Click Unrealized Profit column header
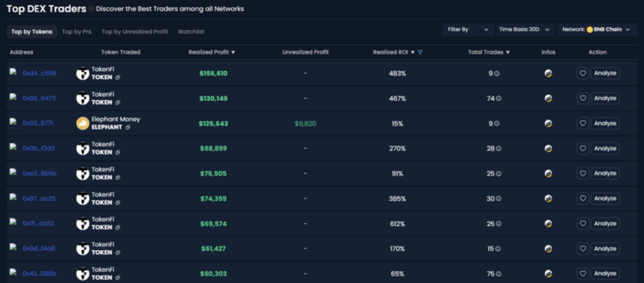The image size is (644, 283). coord(306,52)
